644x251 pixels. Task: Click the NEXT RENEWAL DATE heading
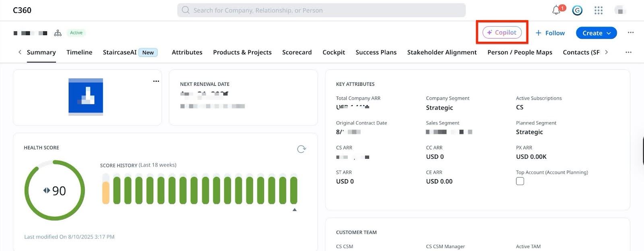point(204,84)
